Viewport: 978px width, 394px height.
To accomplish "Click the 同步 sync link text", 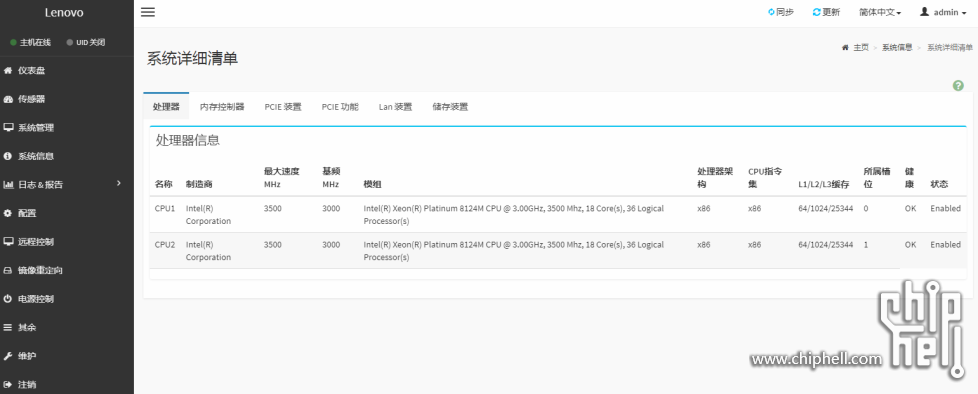I will click(785, 12).
